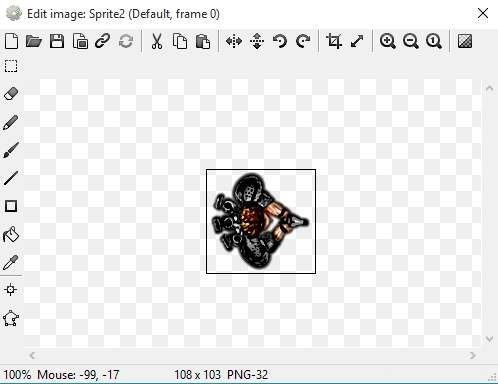This screenshot has width=498, height=384.
Task: Zoom in with magnifier plus icon
Action: coord(388,41)
